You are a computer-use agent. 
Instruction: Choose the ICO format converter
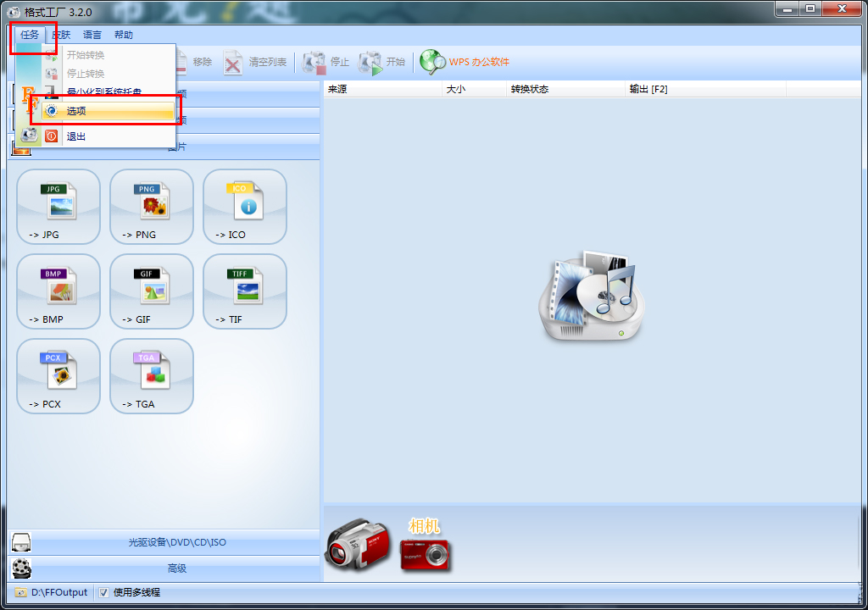click(x=245, y=206)
